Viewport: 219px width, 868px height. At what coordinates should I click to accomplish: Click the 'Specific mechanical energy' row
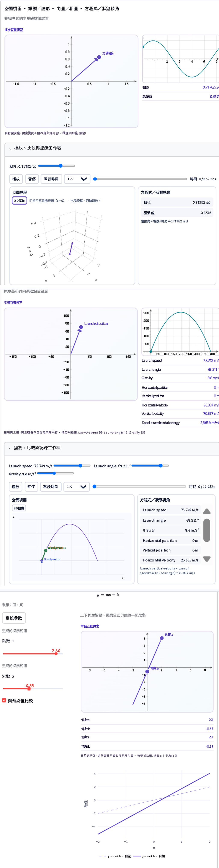(x=180, y=423)
